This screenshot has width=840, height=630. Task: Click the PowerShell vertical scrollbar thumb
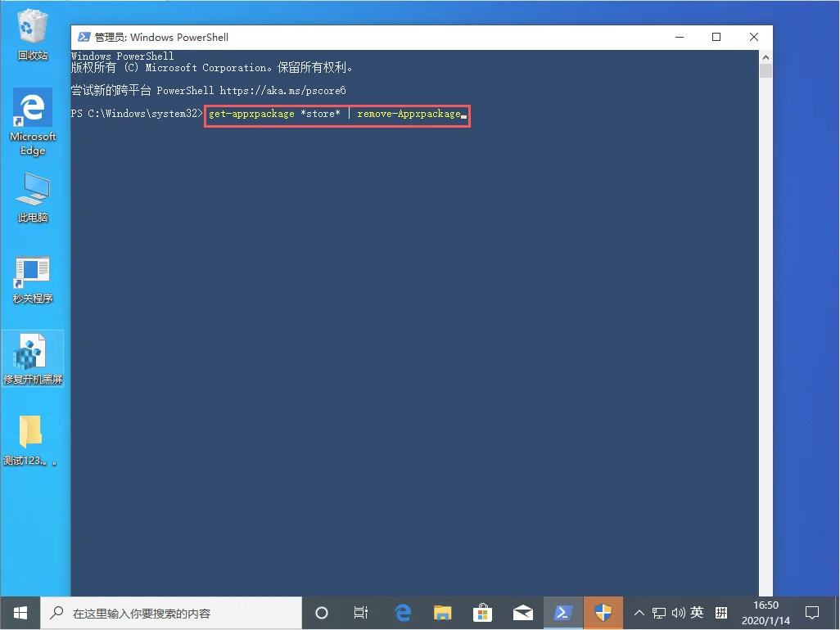[x=765, y=70]
